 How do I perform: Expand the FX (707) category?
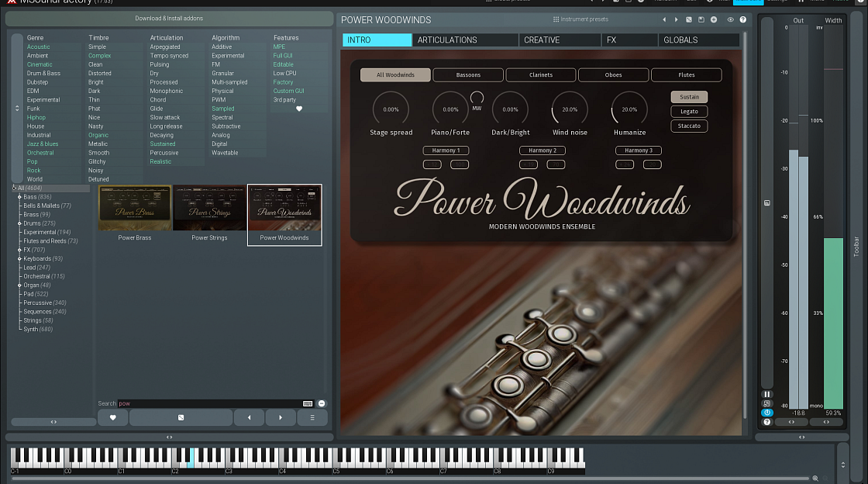coord(19,251)
